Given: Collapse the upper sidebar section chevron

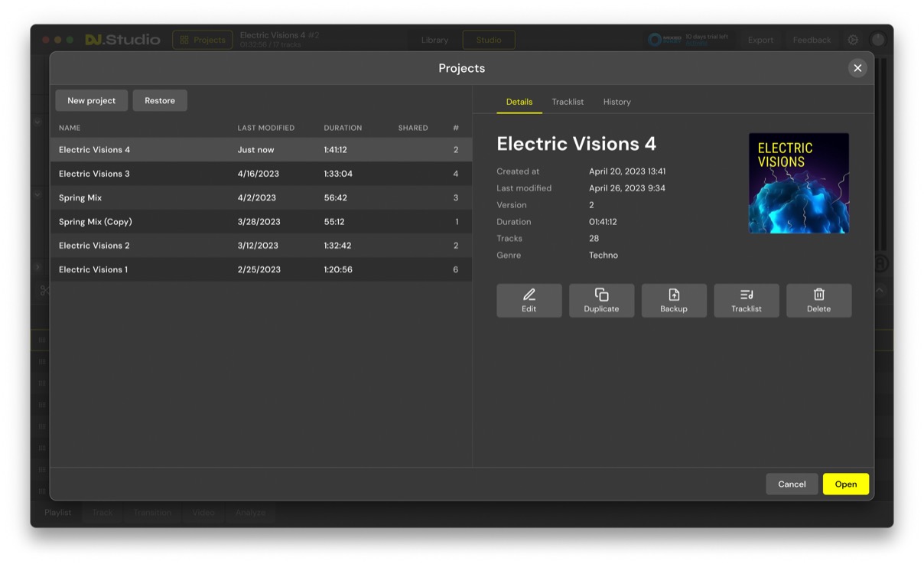Looking at the screenshot, I should click(x=36, y=122).
